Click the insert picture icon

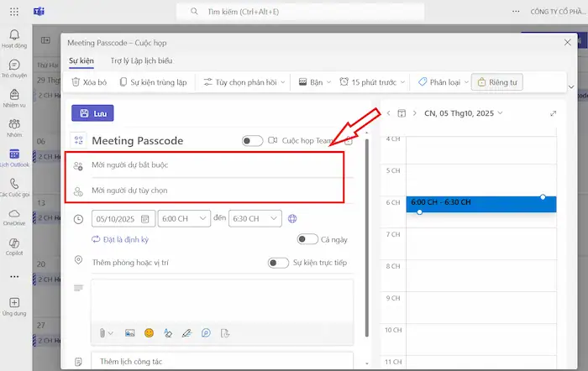tap(129, 332)
